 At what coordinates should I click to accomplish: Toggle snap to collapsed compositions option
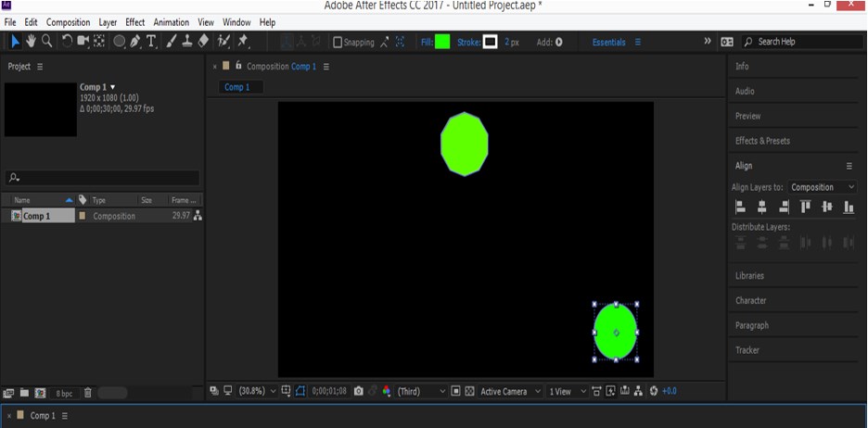coord(400,42)
